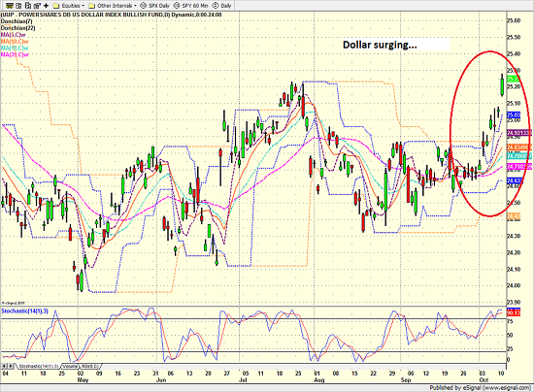Click the plus add icon in toolbar
Image resolution: width=534 pixels, height=392 pixels.
pos(46,6)
